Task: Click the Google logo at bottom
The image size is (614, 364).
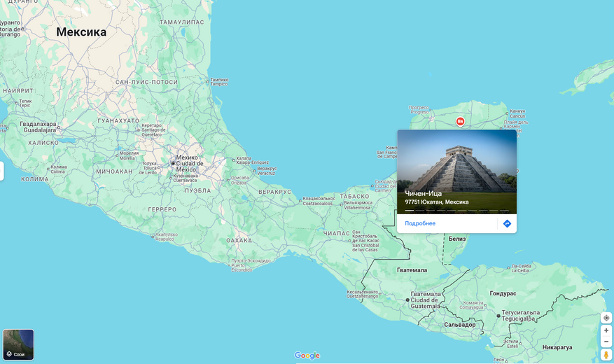Action: click(307, 356)
